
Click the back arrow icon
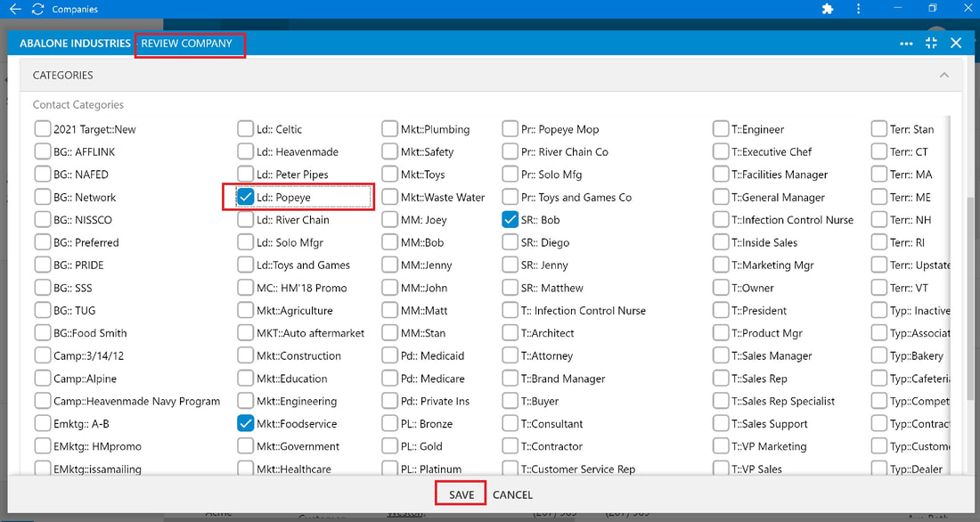point(15,9)
